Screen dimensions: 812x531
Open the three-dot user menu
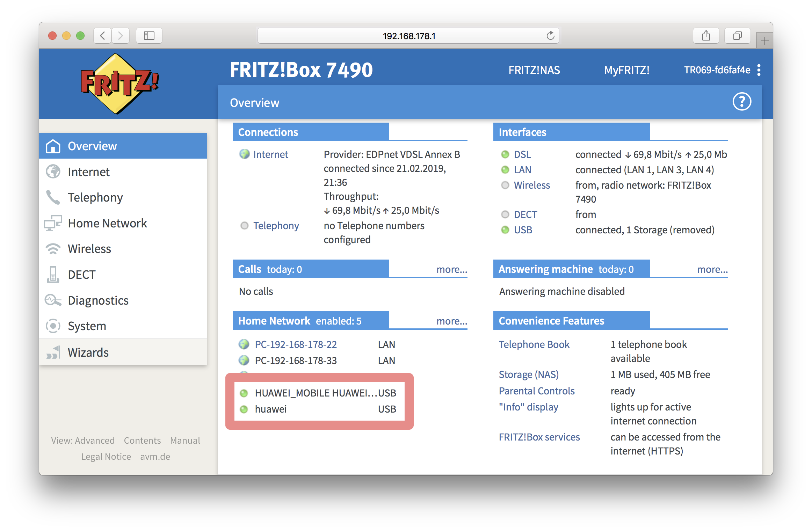[759, 70]
